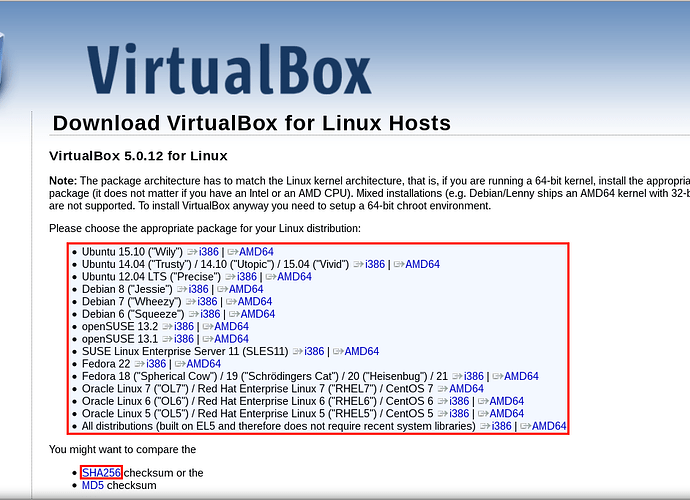Open openSUSE 13.1 i386 download

click(183, 339)
